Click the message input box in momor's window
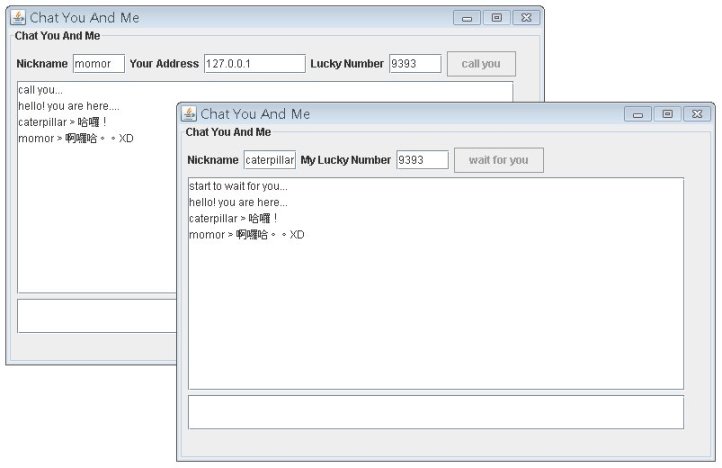The image size is (722, 468). (96, 315)
